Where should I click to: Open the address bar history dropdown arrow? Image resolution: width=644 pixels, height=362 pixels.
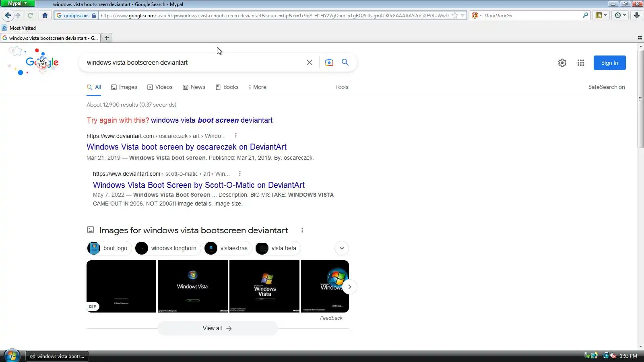[463, 15]
